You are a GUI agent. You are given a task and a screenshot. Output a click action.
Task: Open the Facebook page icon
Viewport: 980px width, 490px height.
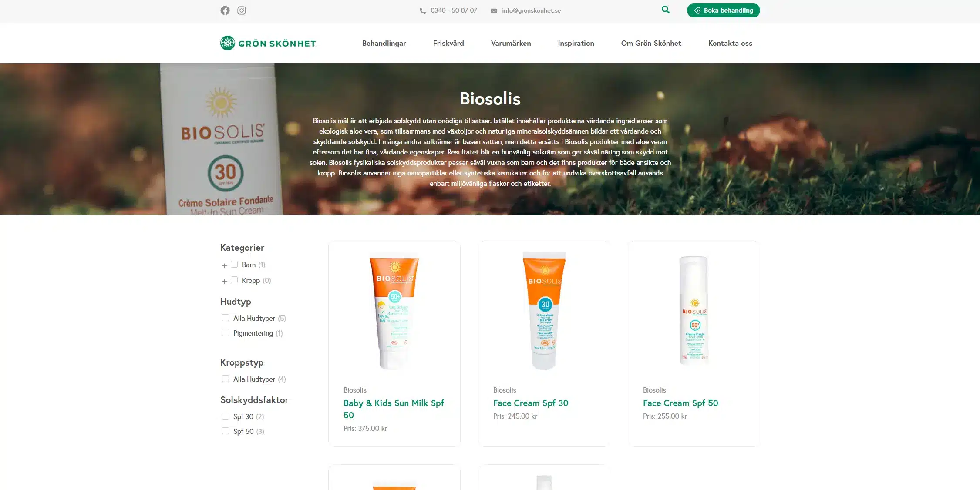225,10
